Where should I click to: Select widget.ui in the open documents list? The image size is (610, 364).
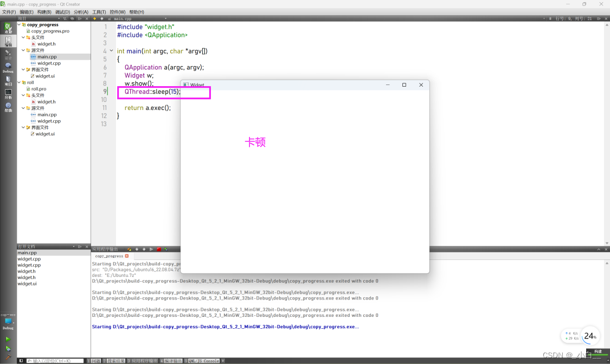27,284
